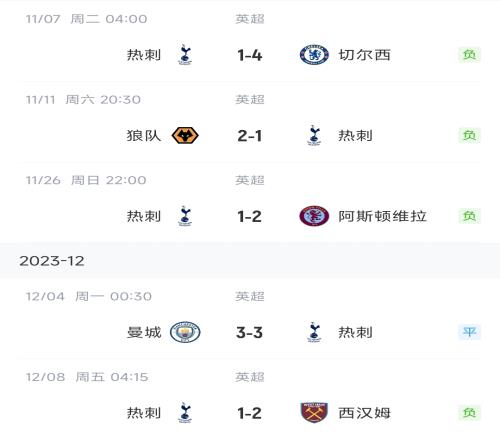Click the Manchester City club crest
500x440 pixels.
tap(185, 332)
